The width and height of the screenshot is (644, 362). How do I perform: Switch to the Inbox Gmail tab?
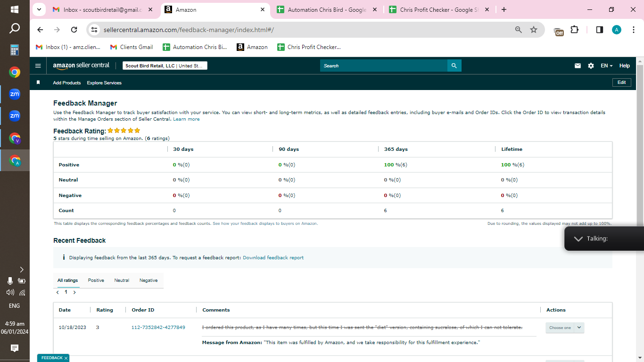[x=102, y=9]
